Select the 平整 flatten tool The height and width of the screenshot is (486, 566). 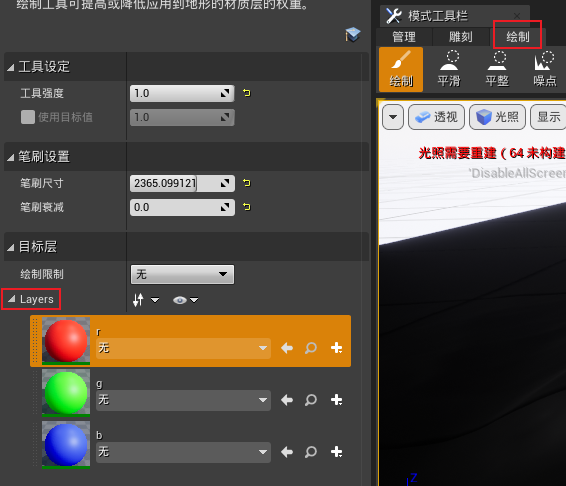click(x=497, y=69)
